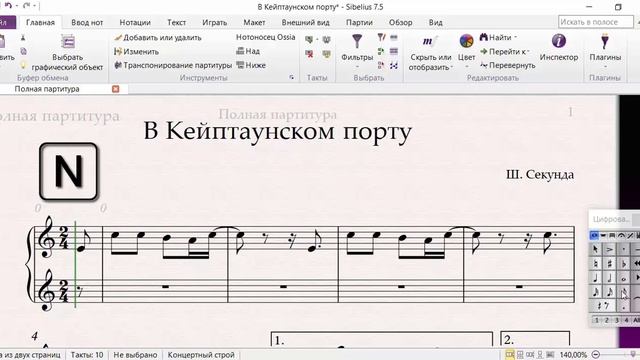Select half note on keypad
The height and width of the screenshot is (360, 640).
pos(609,278)
